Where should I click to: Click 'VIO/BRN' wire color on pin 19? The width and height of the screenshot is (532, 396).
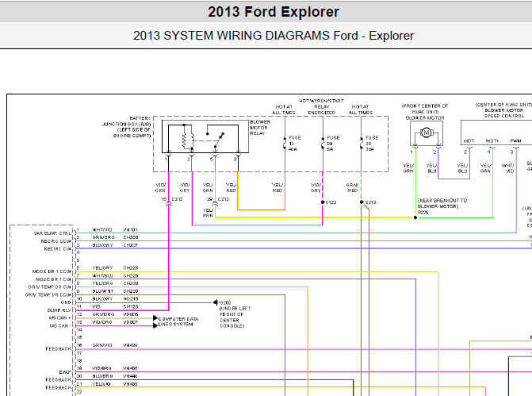point(101,368)
